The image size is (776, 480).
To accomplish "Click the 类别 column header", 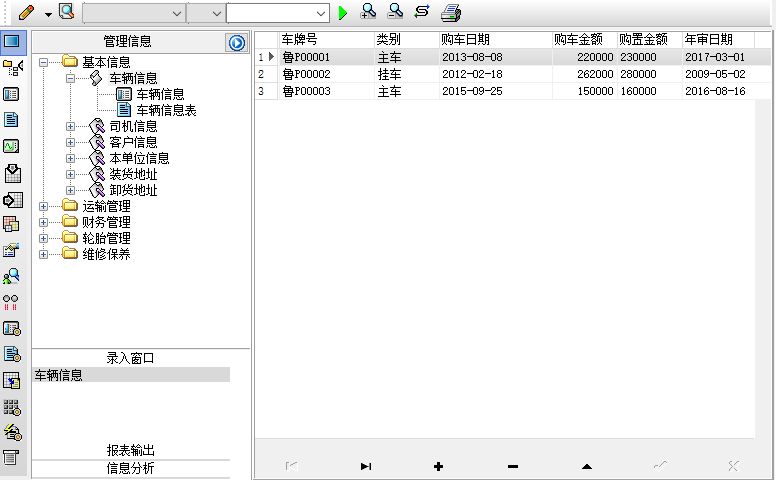I will [x=406, y=40].
